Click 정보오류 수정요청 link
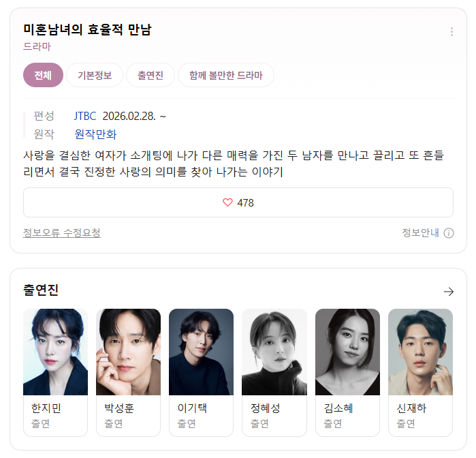The width and height of the screenshot is (476, 458). pos(61,233)
